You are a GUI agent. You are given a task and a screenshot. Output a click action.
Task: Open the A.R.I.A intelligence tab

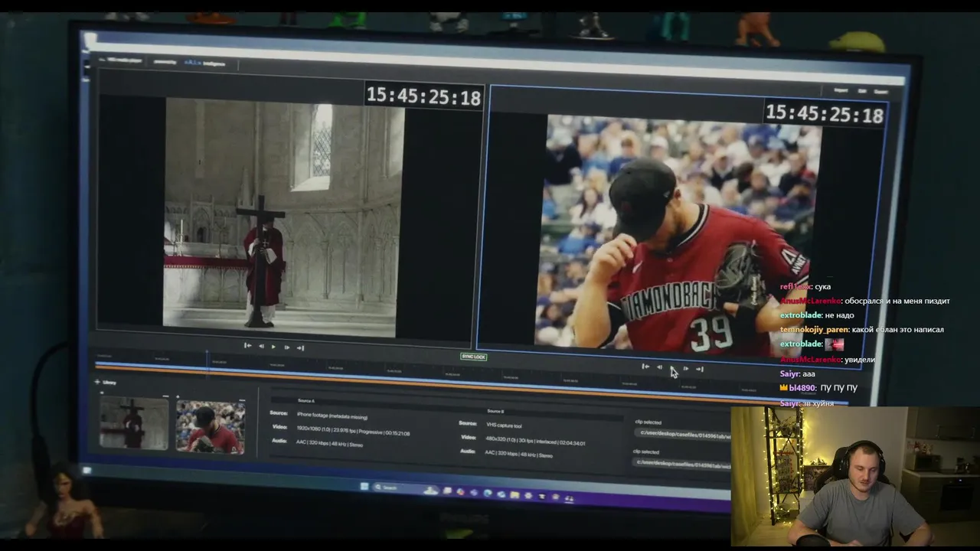coord(204,63)
